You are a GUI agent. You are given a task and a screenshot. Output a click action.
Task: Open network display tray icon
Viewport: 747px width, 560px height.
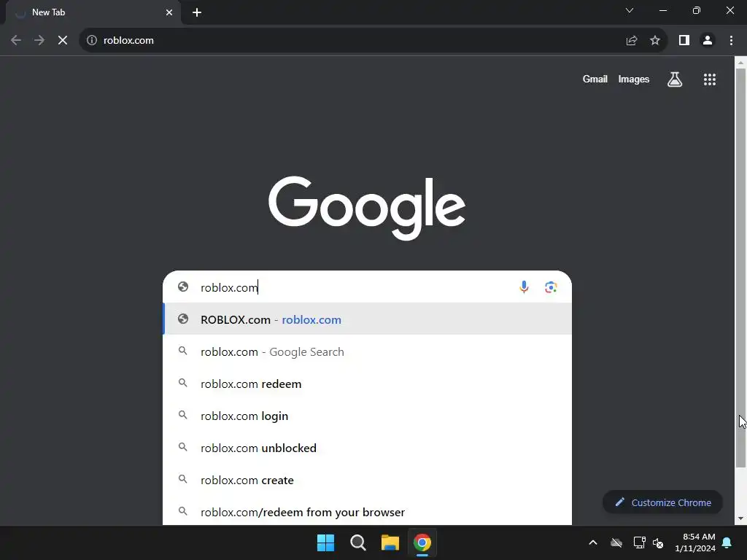(x=639, y=542)
